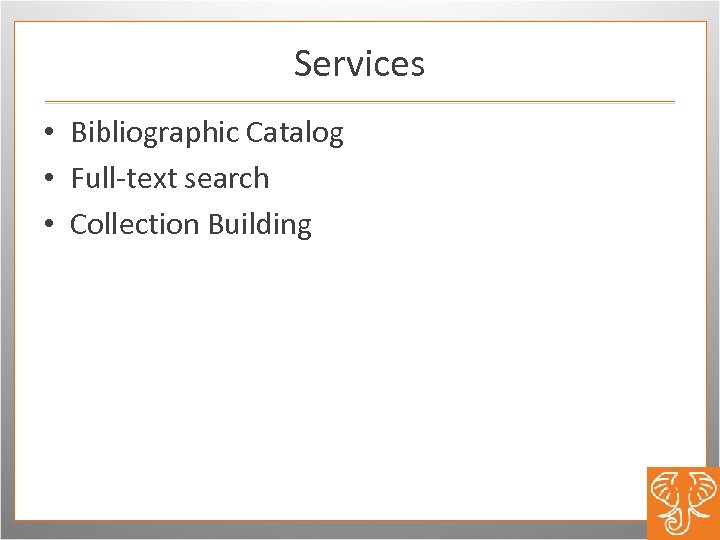Select the bullet point next to Collection Building
720x540 pixels.
49,225
